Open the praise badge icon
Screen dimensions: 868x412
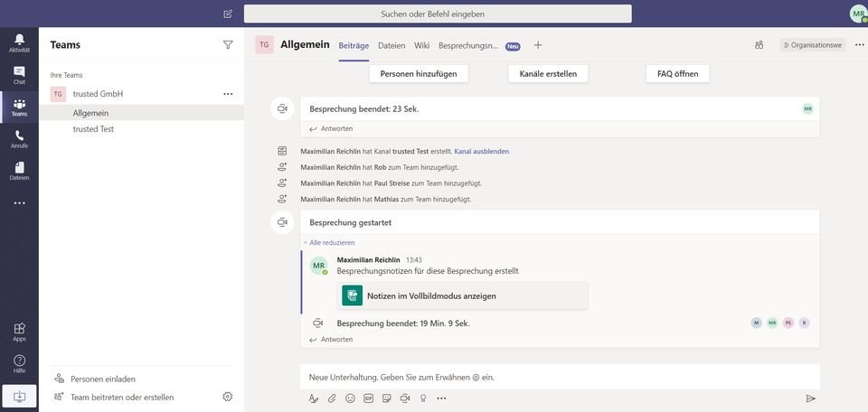point(423,398)
